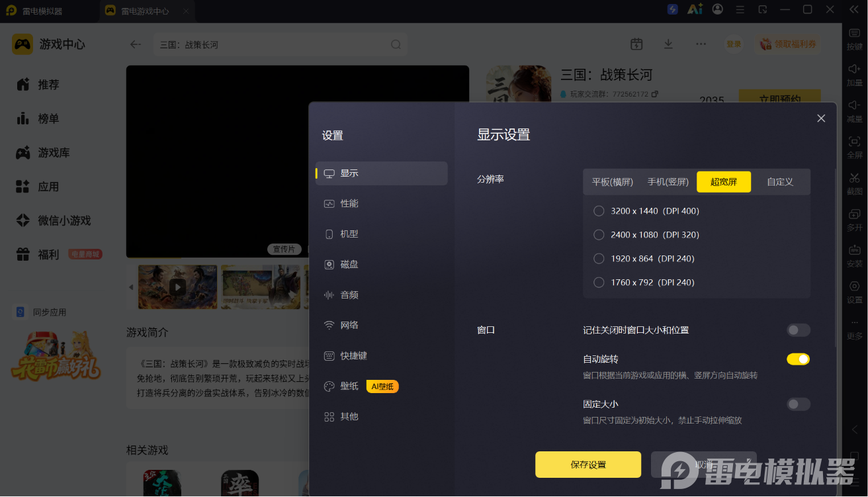Open the downloads icon in game center

tap(668, 44)
